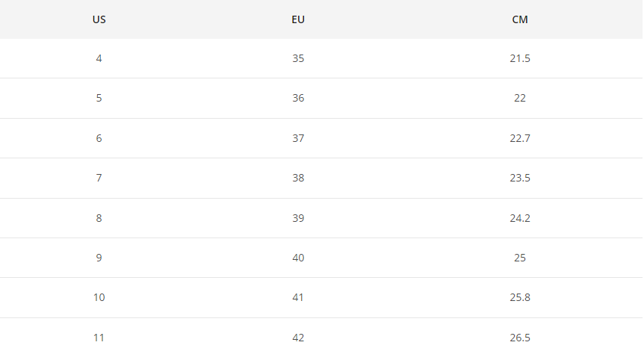This screenshot has width=644, height=357.
Task: Select US size 5 cell
Action: coord(99,98)
